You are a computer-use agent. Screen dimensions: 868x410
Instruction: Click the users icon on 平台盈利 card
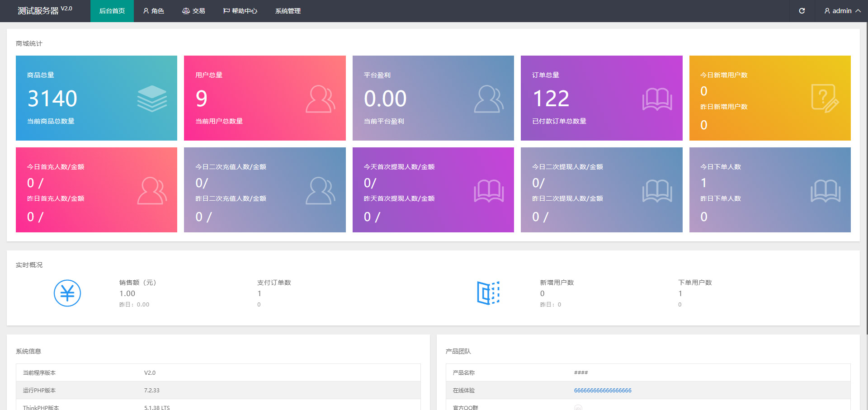pyautogui.click(x=489, y=99)
